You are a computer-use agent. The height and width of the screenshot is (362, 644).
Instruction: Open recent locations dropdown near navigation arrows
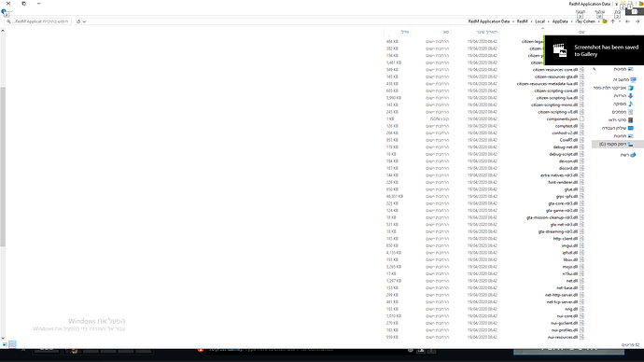pyautogui.click(x=620, y=21)
